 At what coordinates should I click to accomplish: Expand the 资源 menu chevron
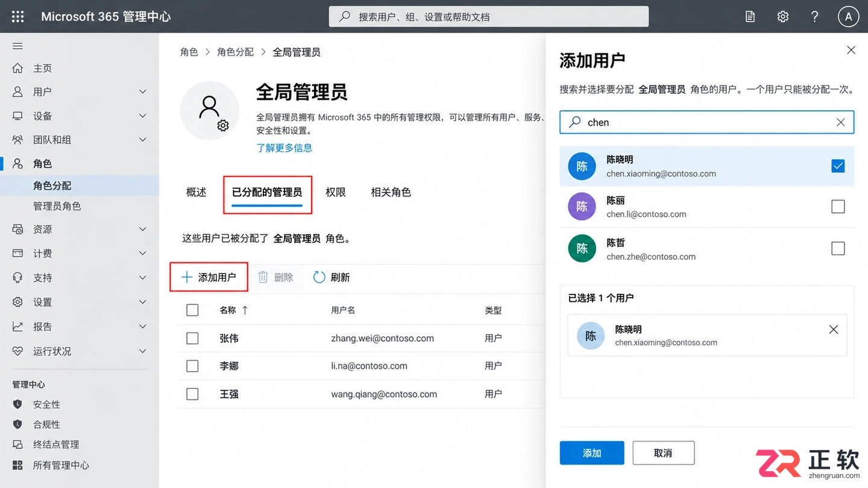pyautogui.click(x=143, y=229)
